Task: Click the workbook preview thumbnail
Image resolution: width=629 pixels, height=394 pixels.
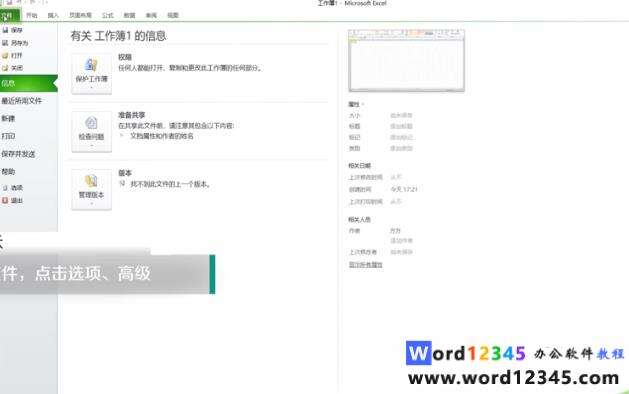Action: click(406, 61)
